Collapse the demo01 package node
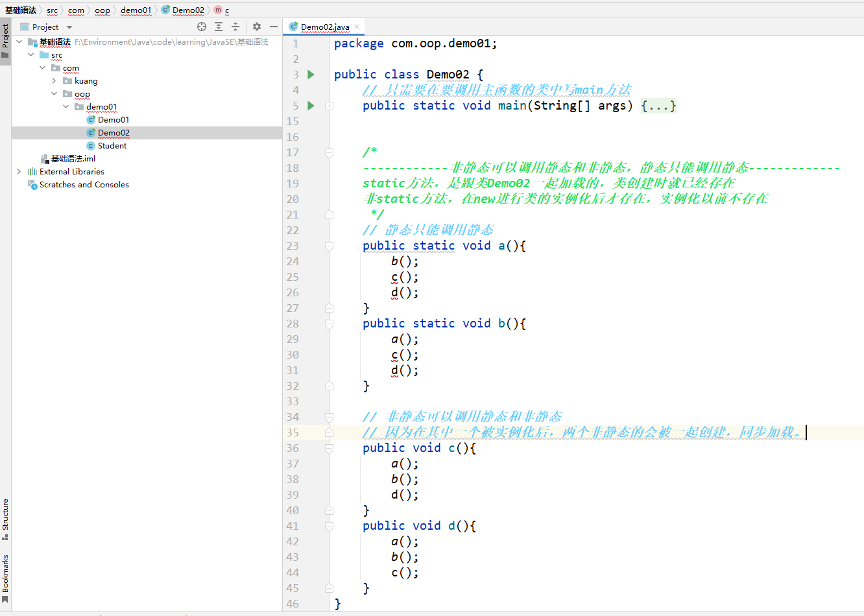This screenshot has width=864, height=616. point(66,107)
